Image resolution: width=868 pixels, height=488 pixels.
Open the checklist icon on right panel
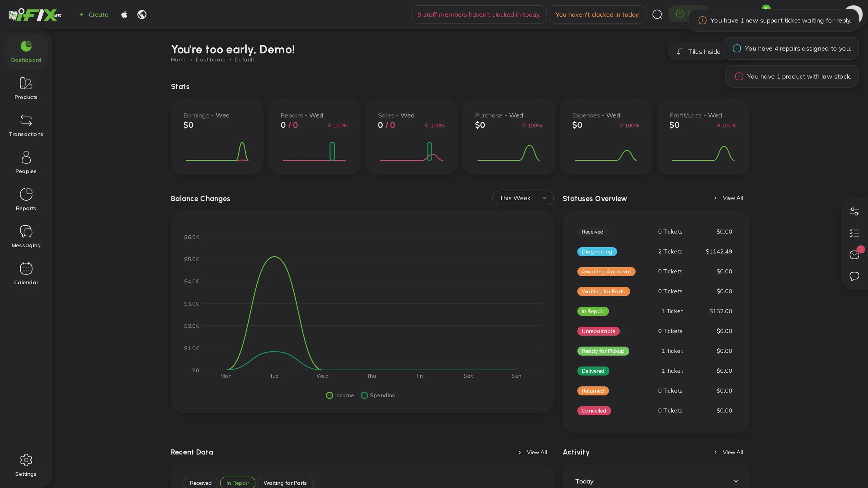854,233
